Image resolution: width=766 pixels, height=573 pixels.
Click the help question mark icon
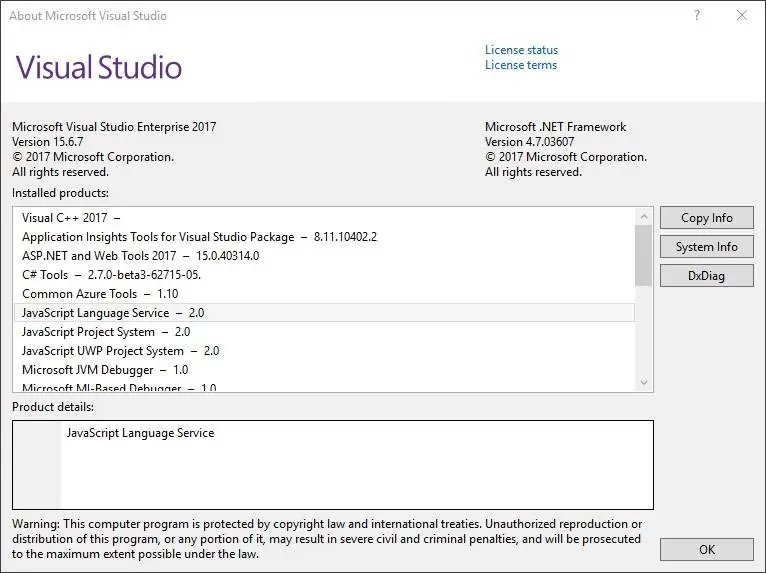(x=697, y=16)
